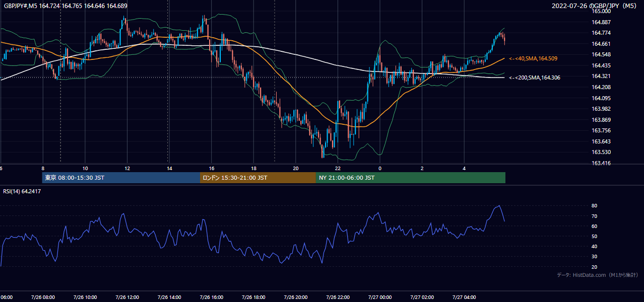Click price axis value 163.530

click(x=601, y=152)
